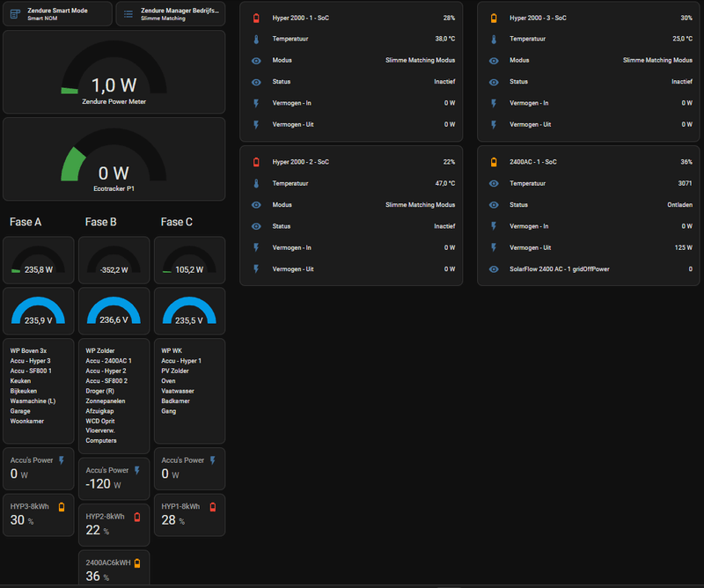Click thermometer icon in Hyper 2000 - 2 card
Image resolution: width=704 pixels, height=588 pixels.
pyautogui.click(x=256, y=184)
